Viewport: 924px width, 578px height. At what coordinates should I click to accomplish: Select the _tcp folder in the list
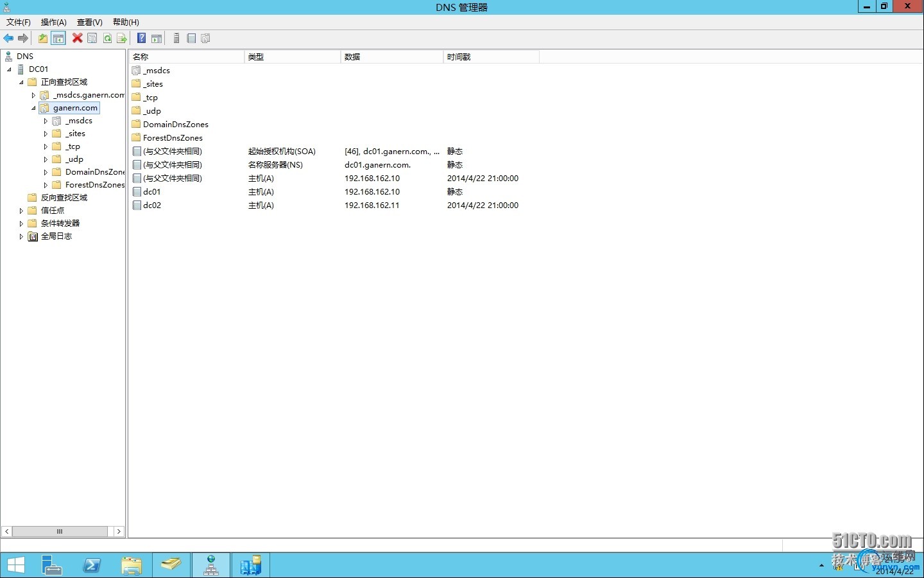point(150,98)
